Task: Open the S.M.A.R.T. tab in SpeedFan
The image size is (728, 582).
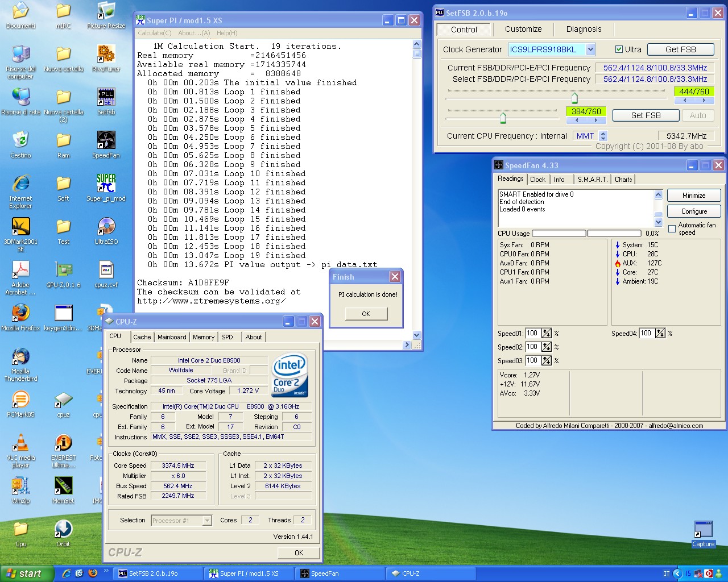Action: 592,180
